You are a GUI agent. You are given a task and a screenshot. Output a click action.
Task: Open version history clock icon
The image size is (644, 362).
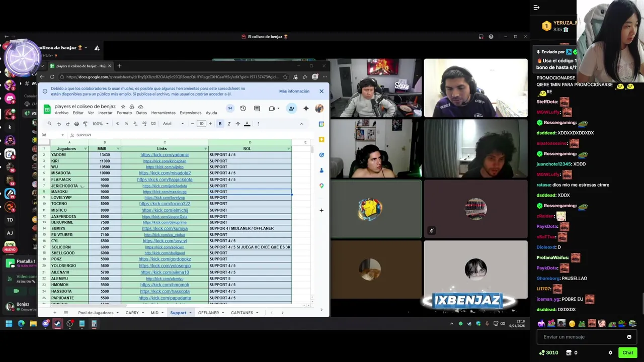pyautogui.click(x=243, y=109)
